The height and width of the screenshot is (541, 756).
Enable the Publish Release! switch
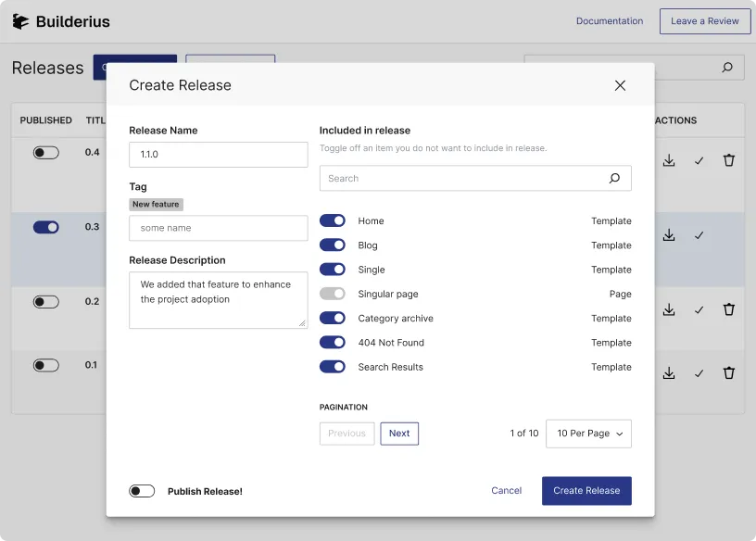tap(142, 491)
